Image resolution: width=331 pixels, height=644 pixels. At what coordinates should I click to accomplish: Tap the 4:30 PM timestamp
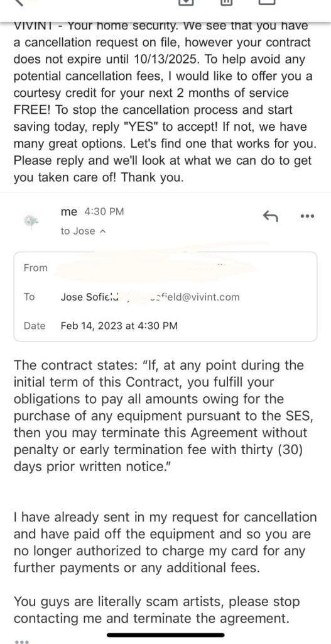click(x=104, y=211)
